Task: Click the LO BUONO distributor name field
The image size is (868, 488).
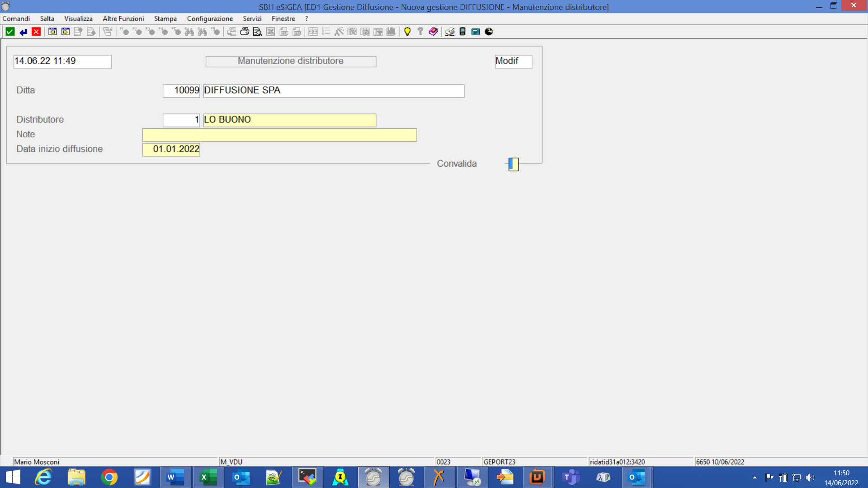Action: [x=289, y=120]
